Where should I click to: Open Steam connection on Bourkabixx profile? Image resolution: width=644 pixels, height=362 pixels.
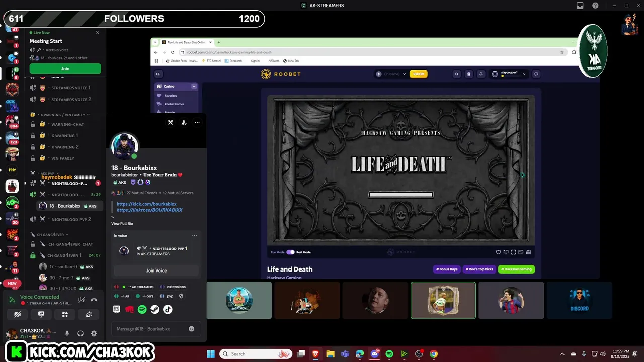click(155, 310)
